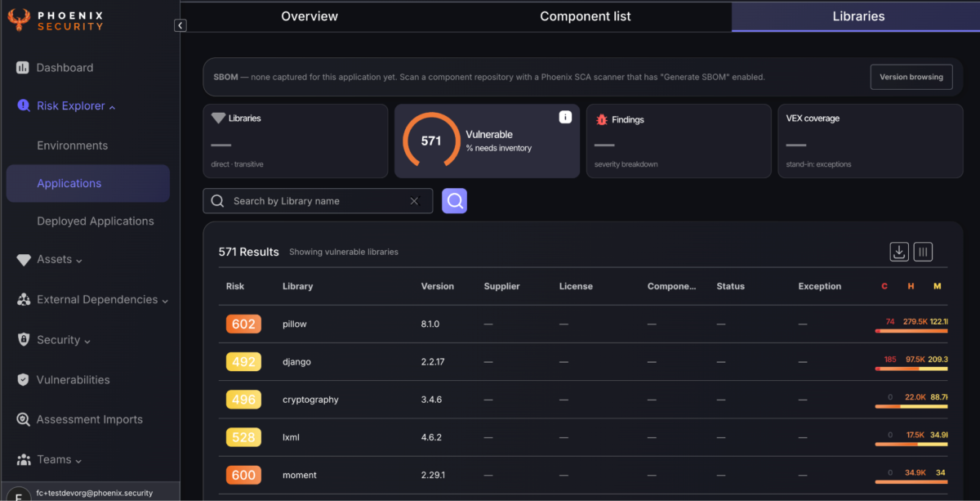Click the user avatar icon
The height and width of the screenshot is (501, 980).
18,494
